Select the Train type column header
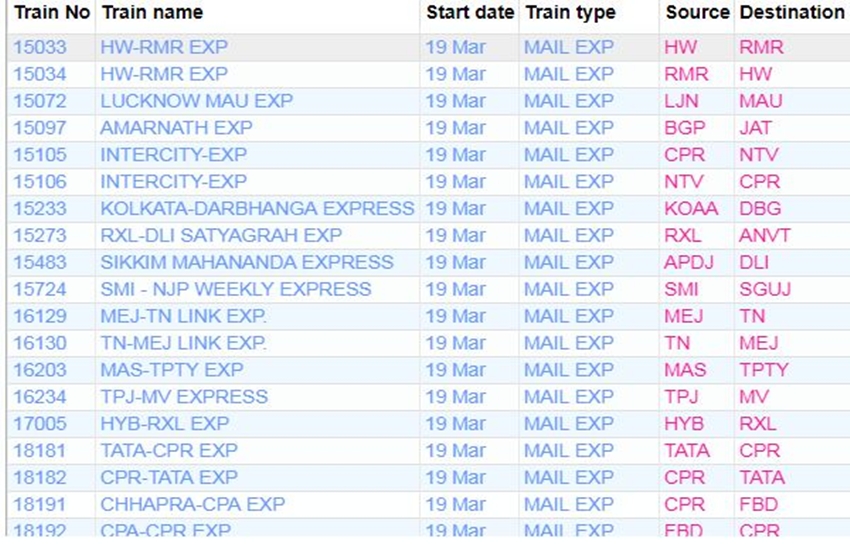The width and height of the screenshot is (850, 550). coord(571,13)
